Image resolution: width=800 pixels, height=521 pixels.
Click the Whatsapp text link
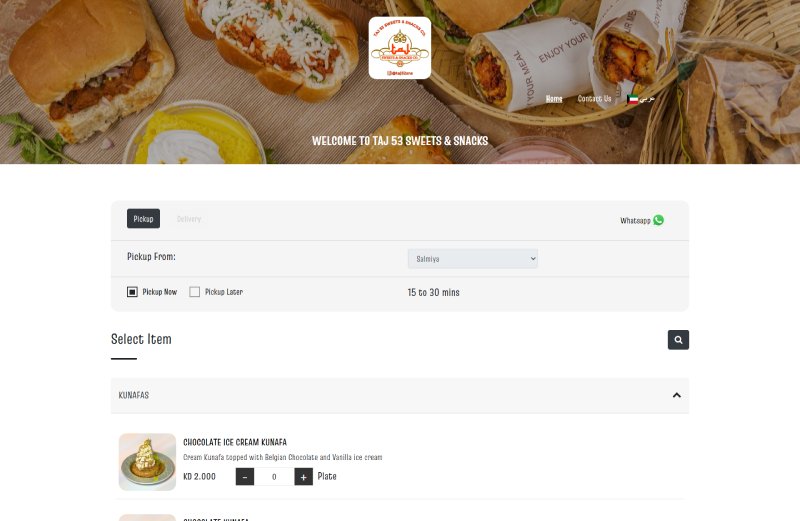(635, 221)
